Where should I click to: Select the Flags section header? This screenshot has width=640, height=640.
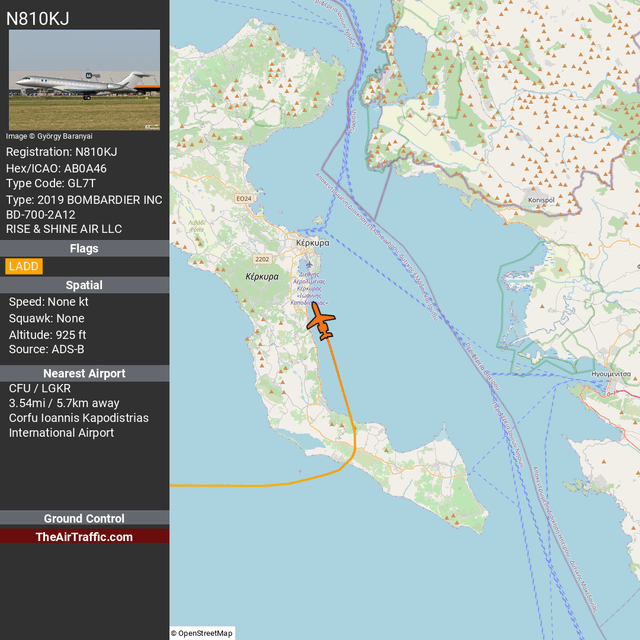pos(84,248)
